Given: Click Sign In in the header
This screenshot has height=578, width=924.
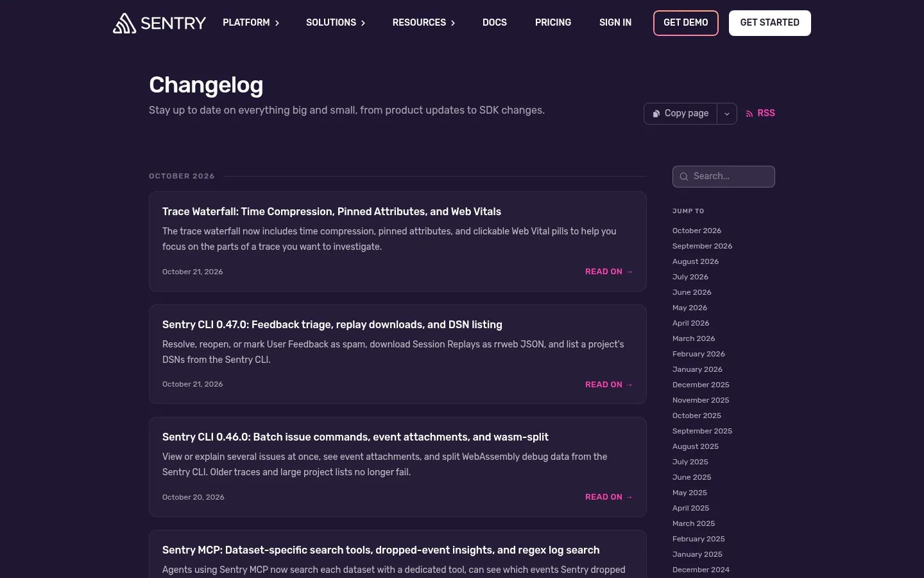Looking at the screenshot, I should click(x=615, y=22).
